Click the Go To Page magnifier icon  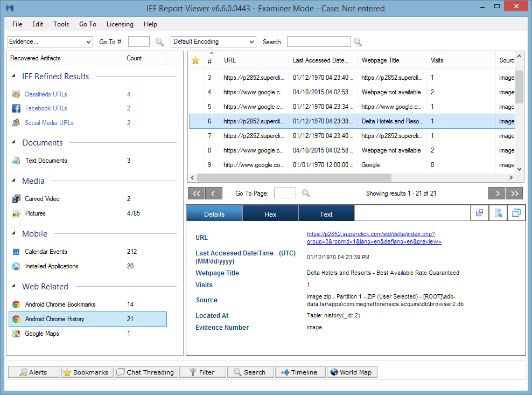coord(306,193)
